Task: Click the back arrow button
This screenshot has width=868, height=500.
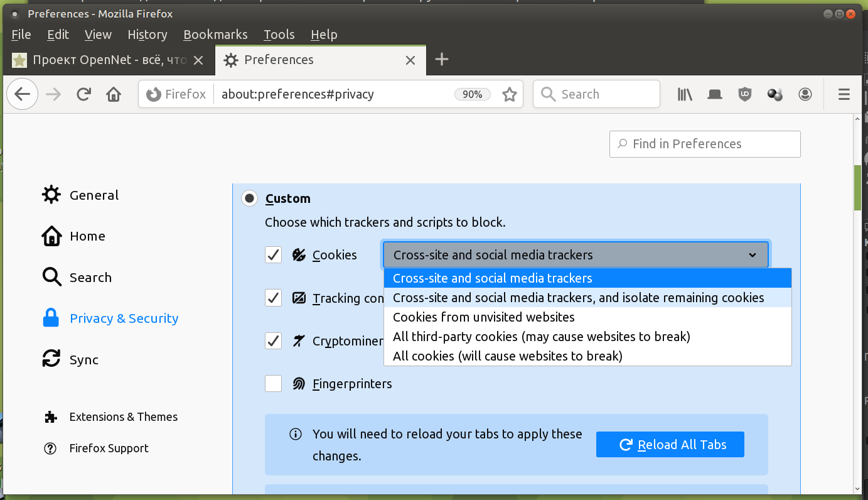Action: tap(23, 94)
